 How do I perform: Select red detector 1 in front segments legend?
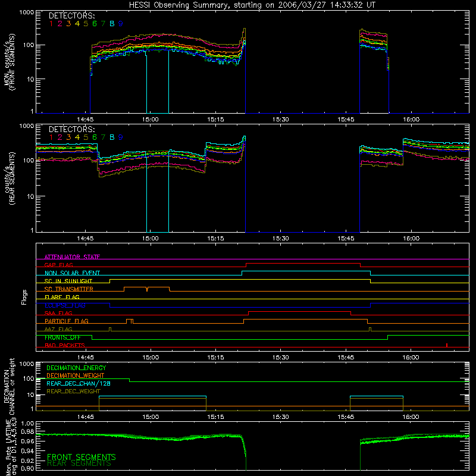(x=51, y=24)
